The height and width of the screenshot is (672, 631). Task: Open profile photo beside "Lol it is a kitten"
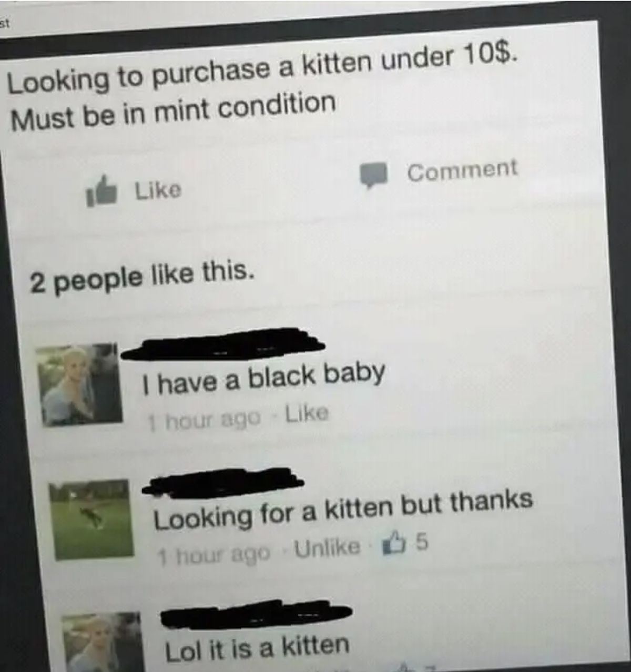pos(103,643)
